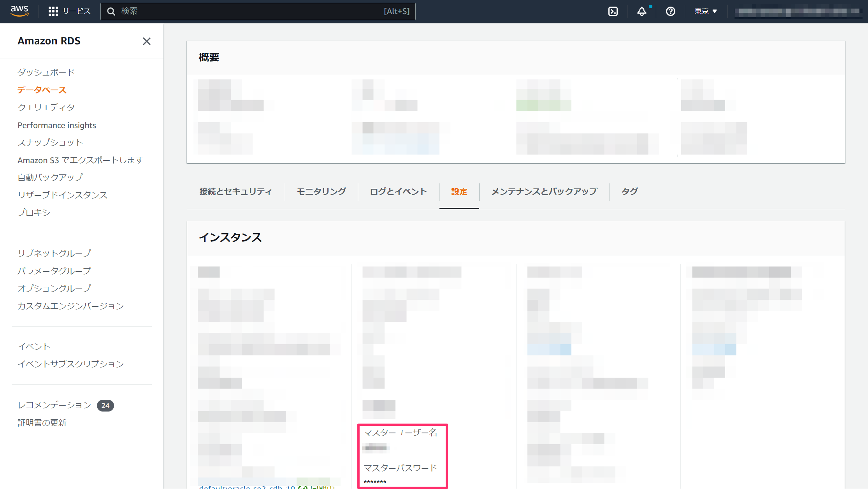The height and width of the screenshot is (489, 868).
Task: Open パラメータグループ in the sidebar
Action: point(54,271)
